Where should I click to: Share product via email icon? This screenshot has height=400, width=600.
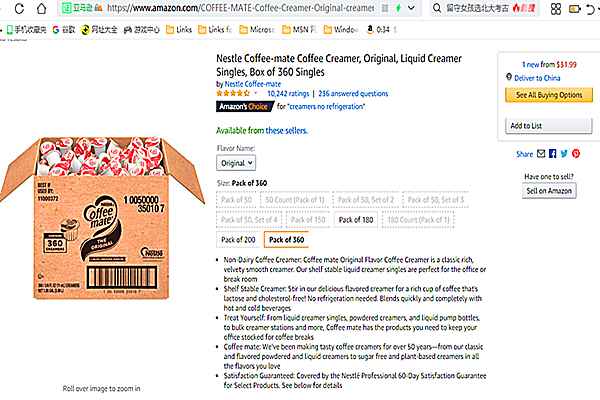tap(541, 154)
